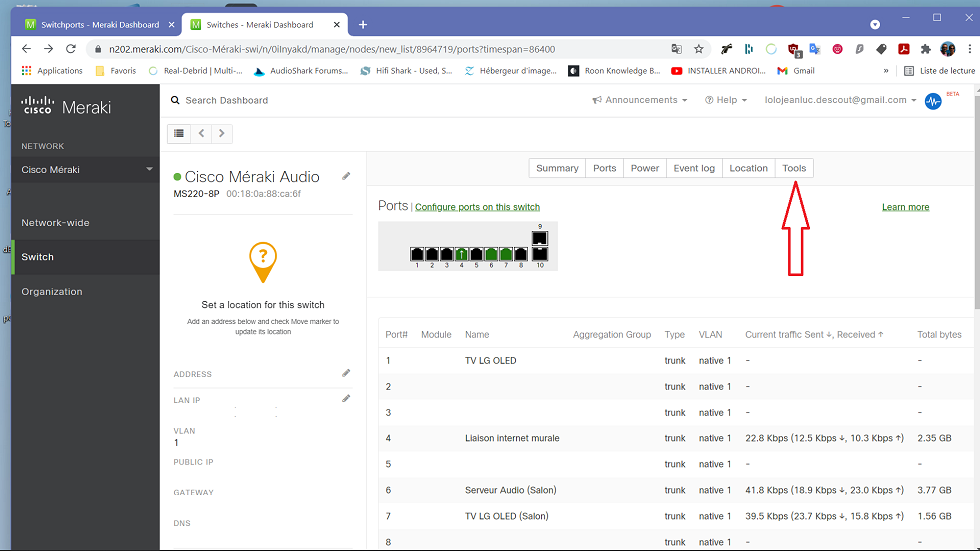980x551 pixels.
Task: Click the Search Dashboard field
Action: coord(226,100)
